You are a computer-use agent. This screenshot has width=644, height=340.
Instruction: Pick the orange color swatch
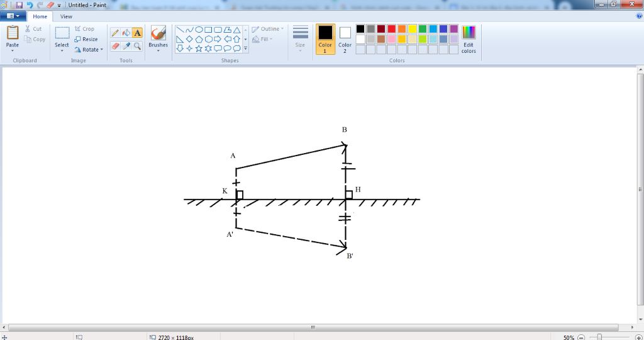click(x=402, y=29)
